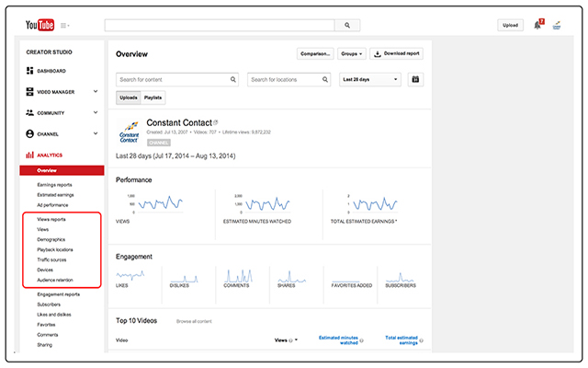Click the calendar date picker icon
The image size is (588, 368).
[416, 80]
